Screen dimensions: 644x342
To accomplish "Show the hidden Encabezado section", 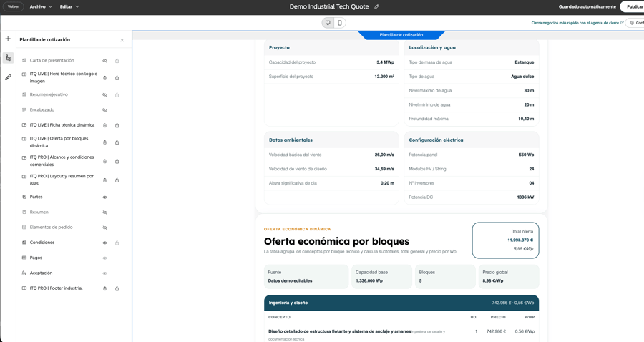I will pos(104,110).
